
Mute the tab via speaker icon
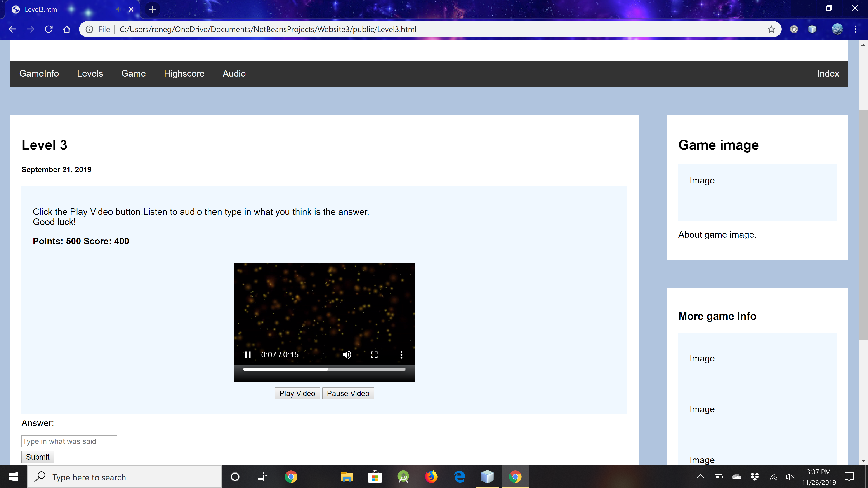[119, 9]
